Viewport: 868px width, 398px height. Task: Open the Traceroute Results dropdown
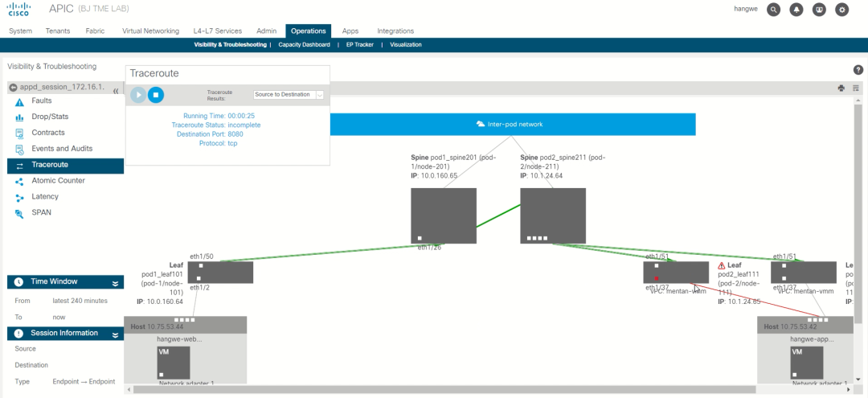point(289,95)
